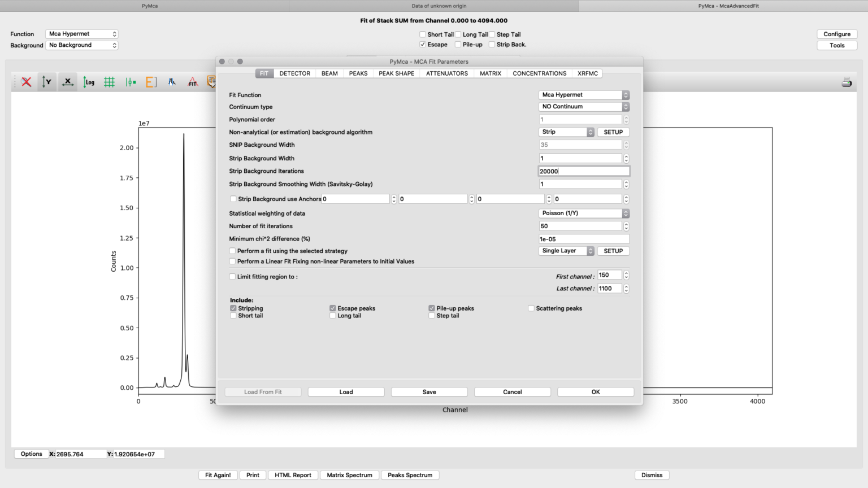The width and height of the screenshot is (868, 488).
Task: Toggle the plot grid lines
Action: pyautogui.click(x=110, y=82)
